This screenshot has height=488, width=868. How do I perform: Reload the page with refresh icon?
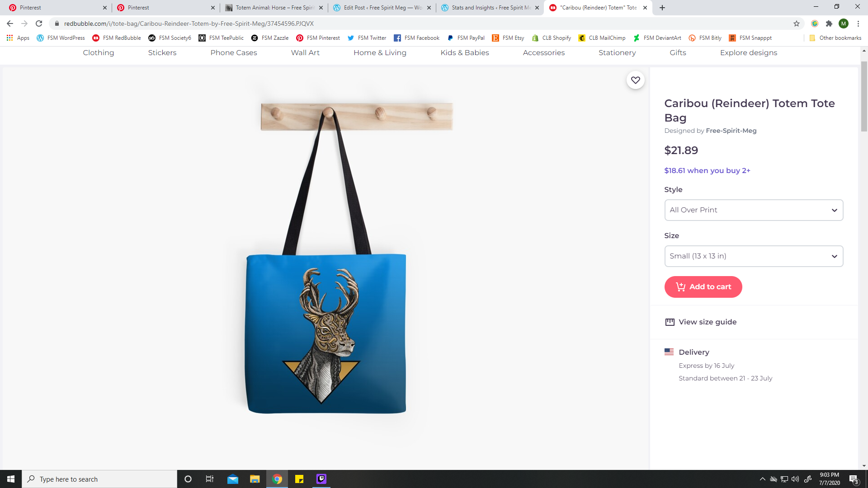(39, 23)
